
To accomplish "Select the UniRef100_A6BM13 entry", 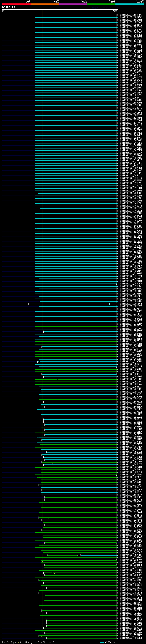I will 131,319.
